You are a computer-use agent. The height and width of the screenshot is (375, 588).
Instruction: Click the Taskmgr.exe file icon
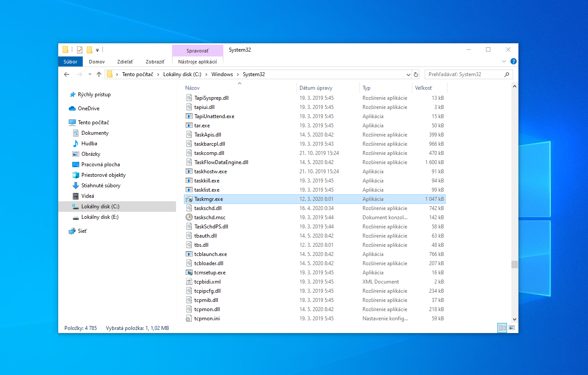(189, 199)
